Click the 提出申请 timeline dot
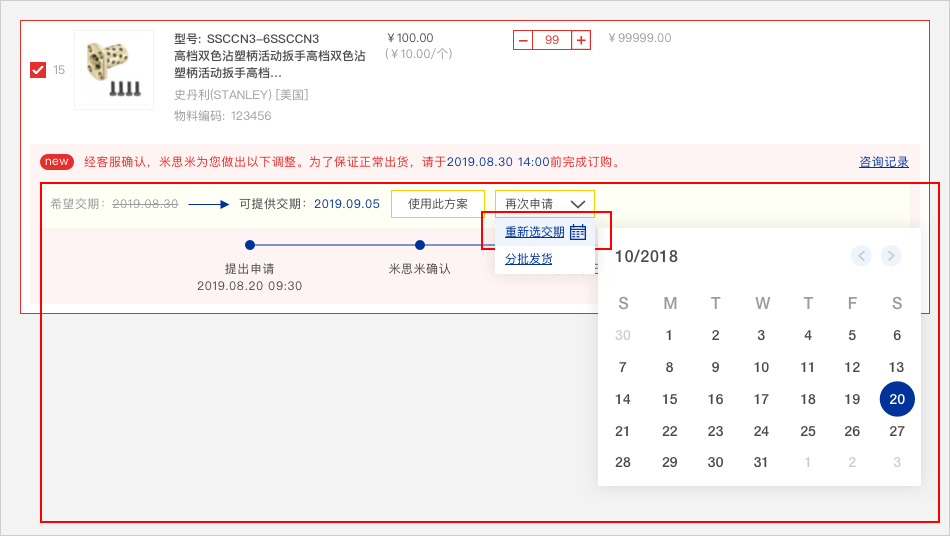 (250, 245)
